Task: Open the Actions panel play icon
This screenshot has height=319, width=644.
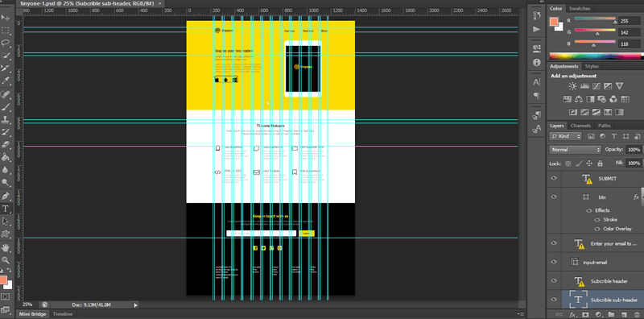Action: pyautogui.click(x=536, y=29)
